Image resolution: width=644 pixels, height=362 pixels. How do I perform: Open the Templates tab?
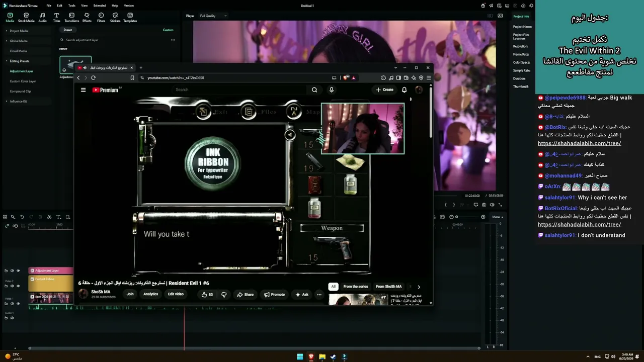130,18
